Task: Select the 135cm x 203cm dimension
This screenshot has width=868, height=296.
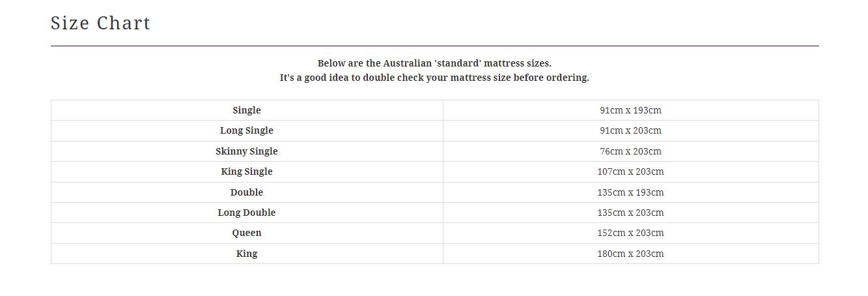Action: 630,213
